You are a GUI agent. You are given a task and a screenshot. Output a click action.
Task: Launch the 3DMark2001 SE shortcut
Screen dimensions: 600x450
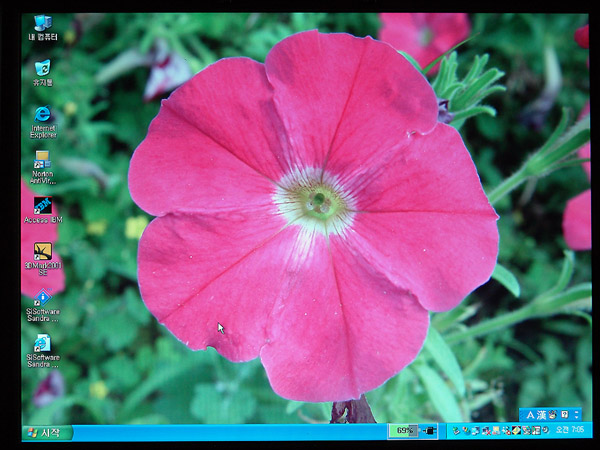pyautogui.click(x=43, y=259)
